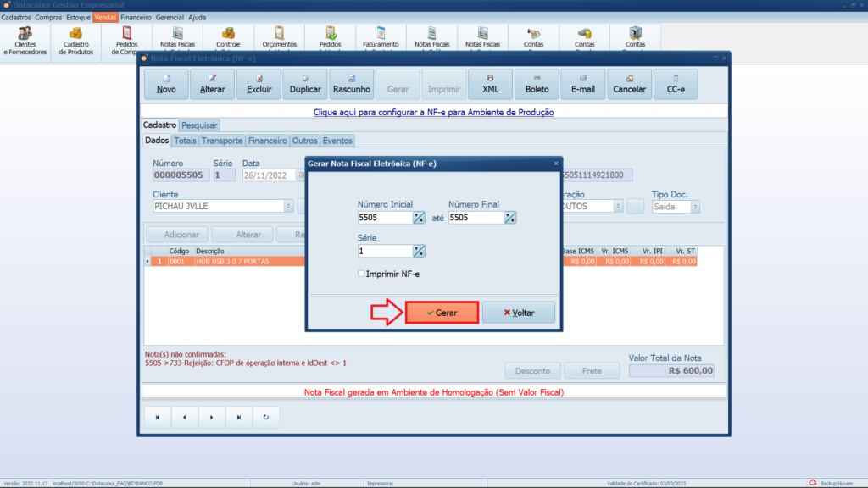
Task: Go to the first record with the navigation arrow
Action: click(x=158, y=417)
